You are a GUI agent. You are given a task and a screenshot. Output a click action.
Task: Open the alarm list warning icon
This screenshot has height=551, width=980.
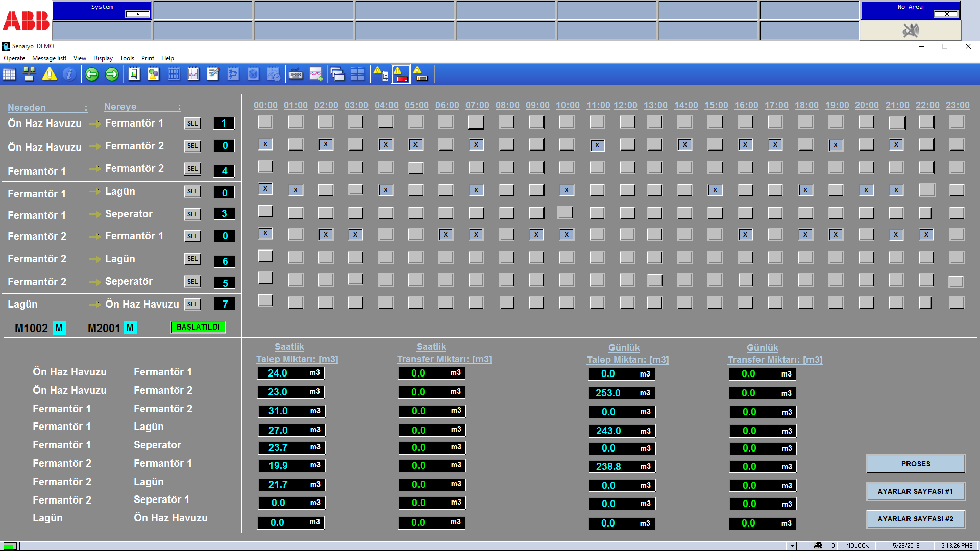[x=49, y=74]
